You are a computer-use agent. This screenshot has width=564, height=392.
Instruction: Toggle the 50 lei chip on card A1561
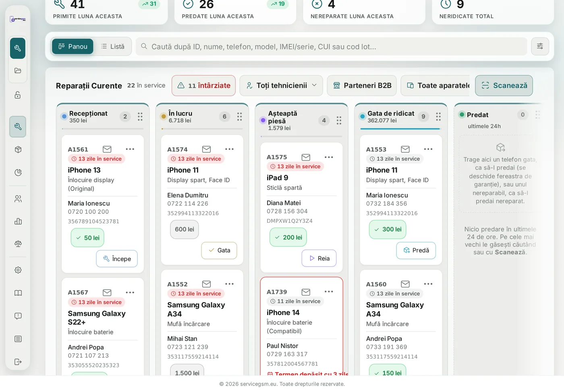tap(88, 238)
